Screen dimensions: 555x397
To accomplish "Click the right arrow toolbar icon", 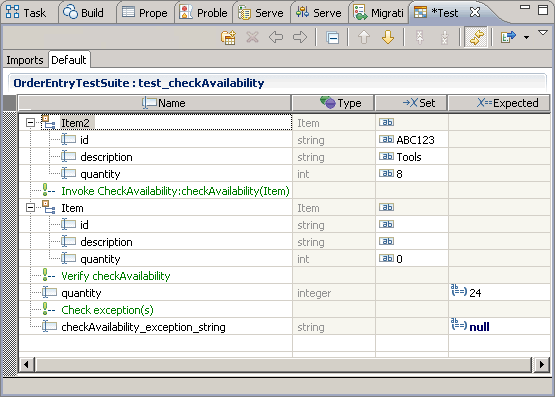I will point(300,37).
